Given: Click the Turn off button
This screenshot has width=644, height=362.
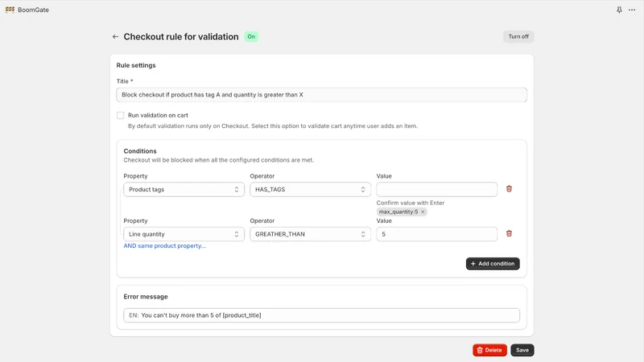Looking at the screenshot, I should 518,36.
